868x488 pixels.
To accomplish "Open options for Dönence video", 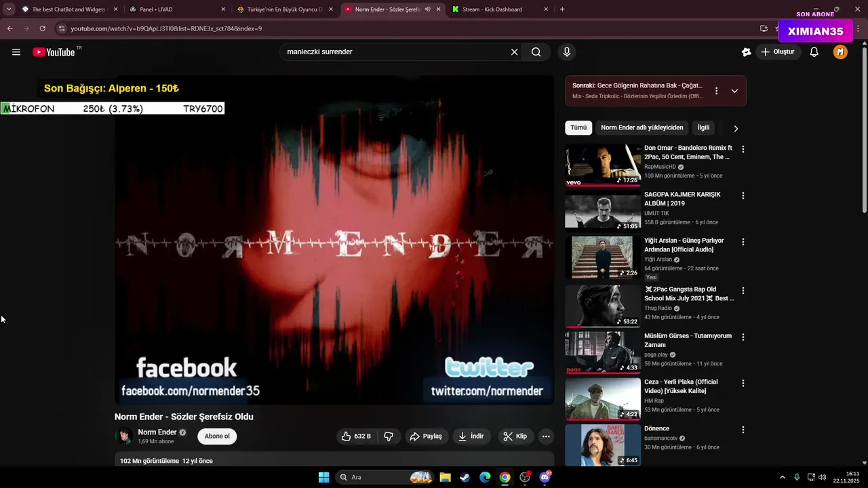I will point(743,430).
